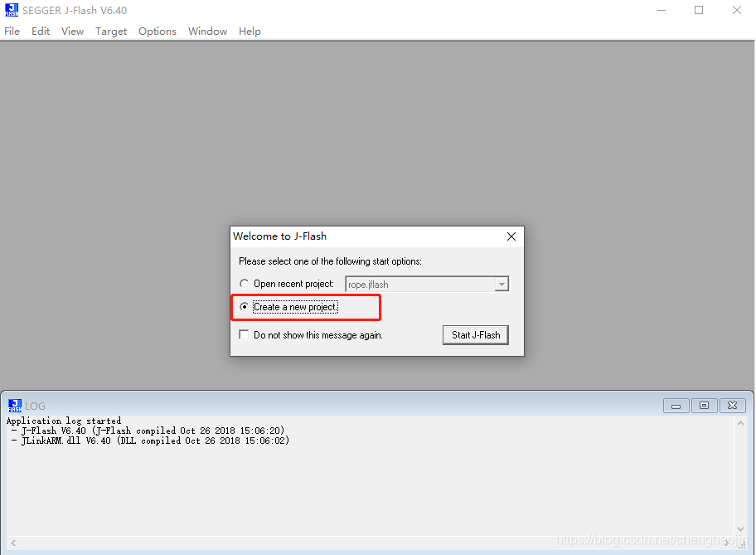
Task: Maximize the LOG window
Action: point(705,406)
